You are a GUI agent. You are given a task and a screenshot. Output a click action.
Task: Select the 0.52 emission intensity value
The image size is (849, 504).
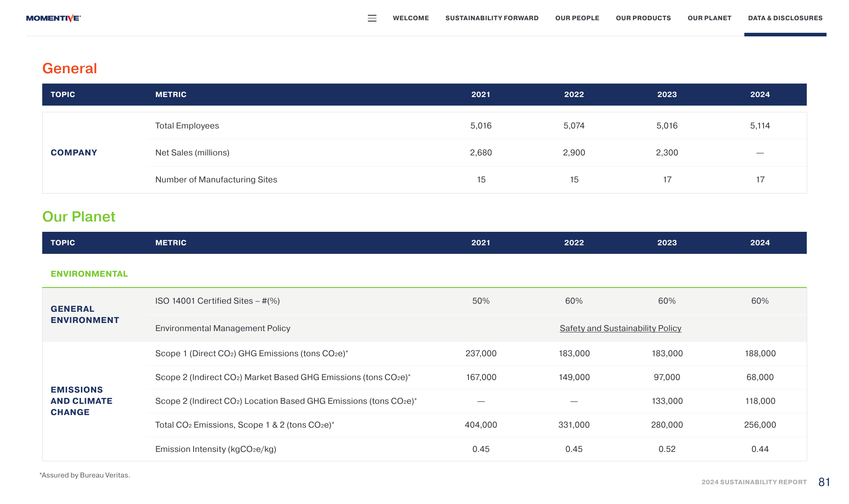pos(667,449)
